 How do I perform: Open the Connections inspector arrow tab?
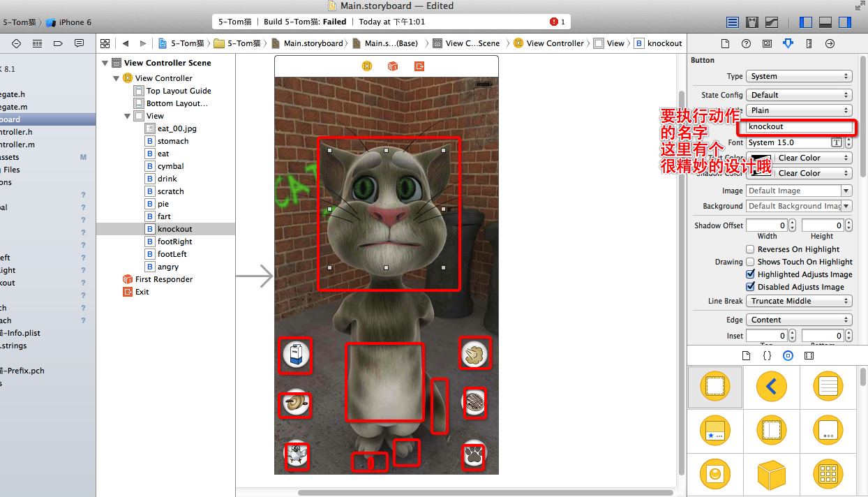[x=830, y=43]
